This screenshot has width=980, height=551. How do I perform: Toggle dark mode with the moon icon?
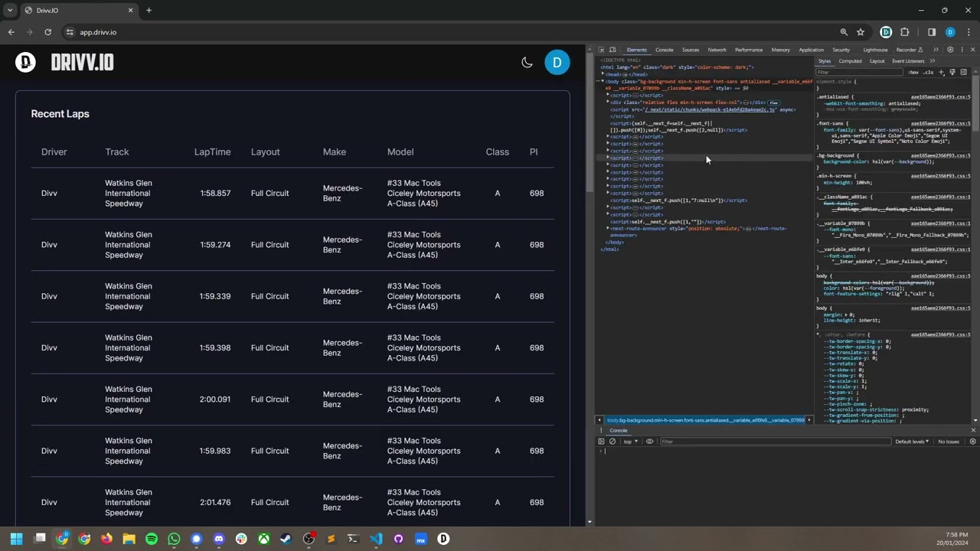pyautogui.click(x=527, y=63)
